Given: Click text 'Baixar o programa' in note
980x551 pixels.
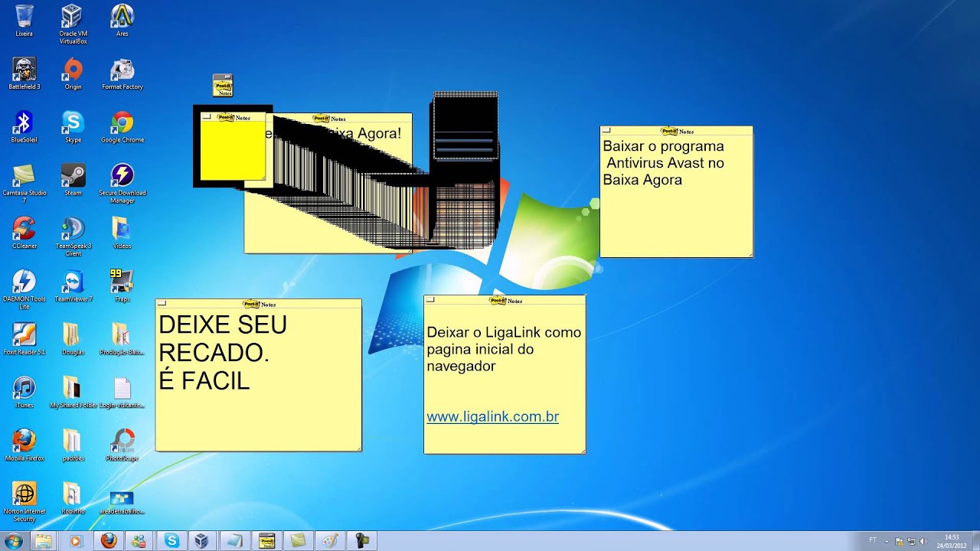Looking at the screenshot, I should coord(663,146).
